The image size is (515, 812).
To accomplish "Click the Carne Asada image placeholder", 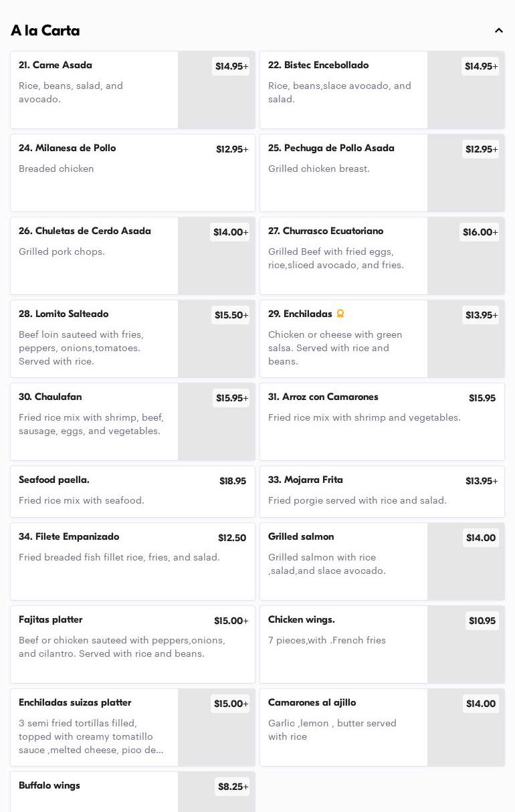I will tap(216, 100).
